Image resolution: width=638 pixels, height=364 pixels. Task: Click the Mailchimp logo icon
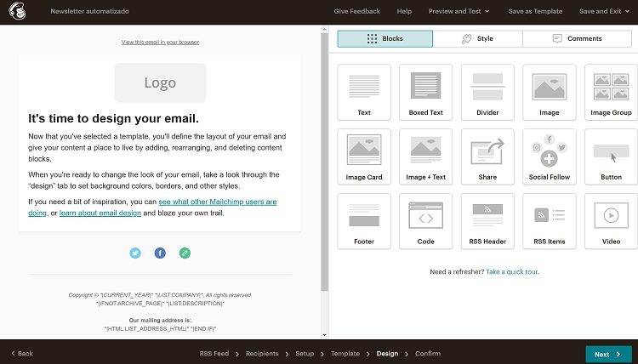tap(15, 12)
